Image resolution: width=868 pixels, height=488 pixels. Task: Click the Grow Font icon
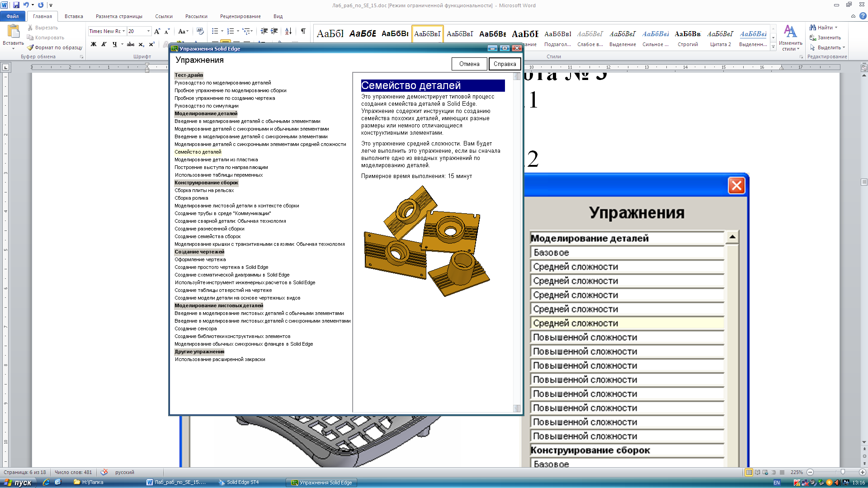point(157,31)
